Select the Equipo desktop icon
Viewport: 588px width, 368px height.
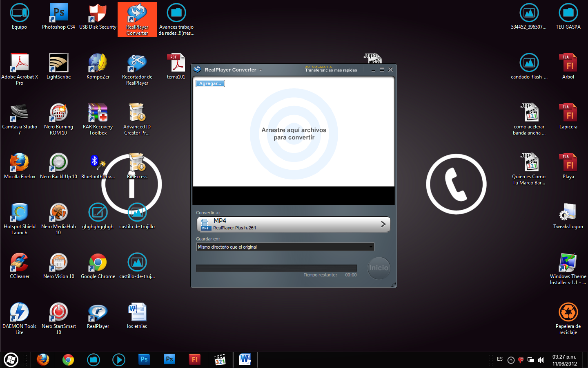pyautogui.click(x=20, y=17)
